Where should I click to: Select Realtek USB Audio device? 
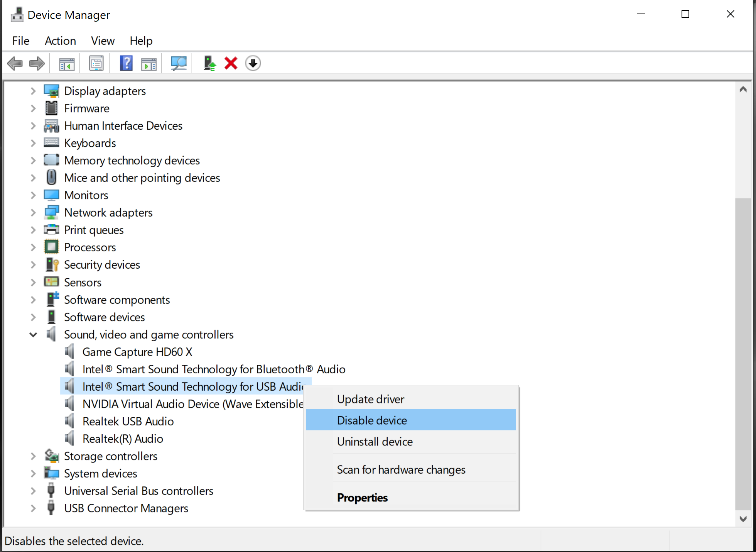pos(128,422)
